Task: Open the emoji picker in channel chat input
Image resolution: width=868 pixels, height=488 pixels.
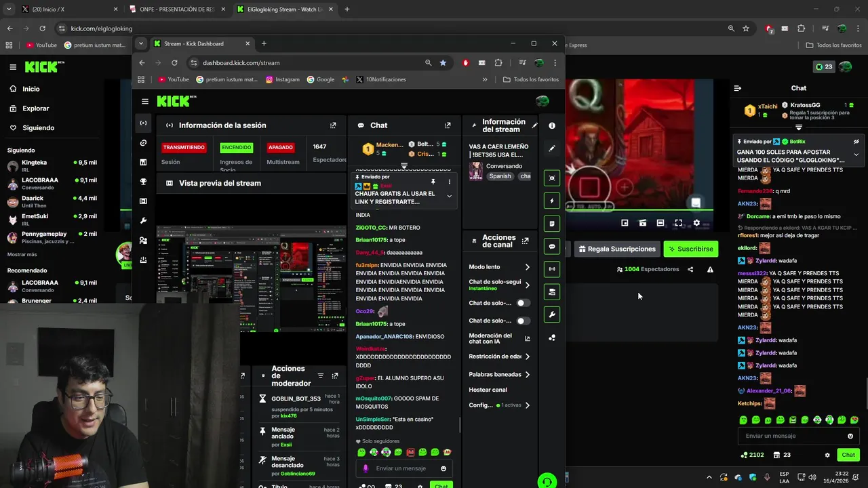Action: click(850, 436)
